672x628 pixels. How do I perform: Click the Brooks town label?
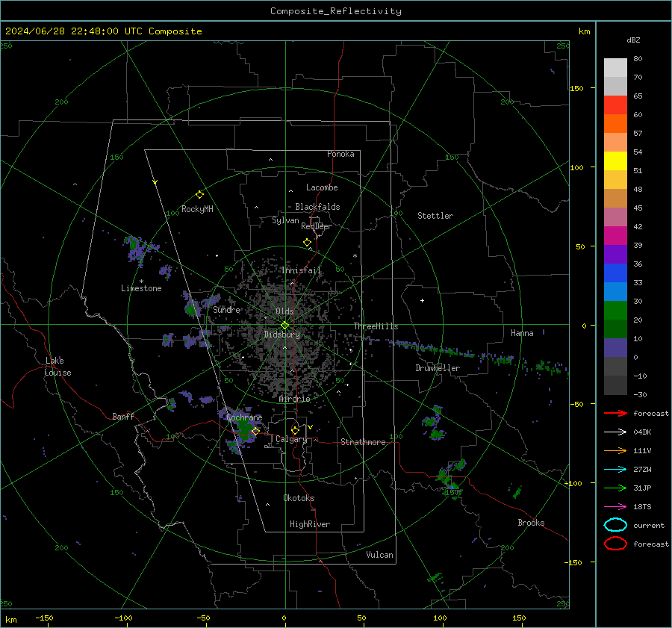point(531,523)
